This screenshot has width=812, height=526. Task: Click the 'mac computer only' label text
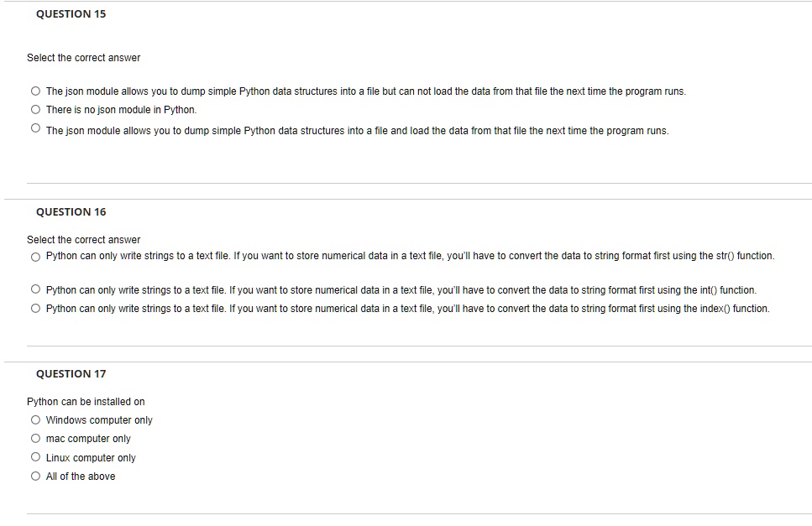pyautogui.click(x=88, y=439)
